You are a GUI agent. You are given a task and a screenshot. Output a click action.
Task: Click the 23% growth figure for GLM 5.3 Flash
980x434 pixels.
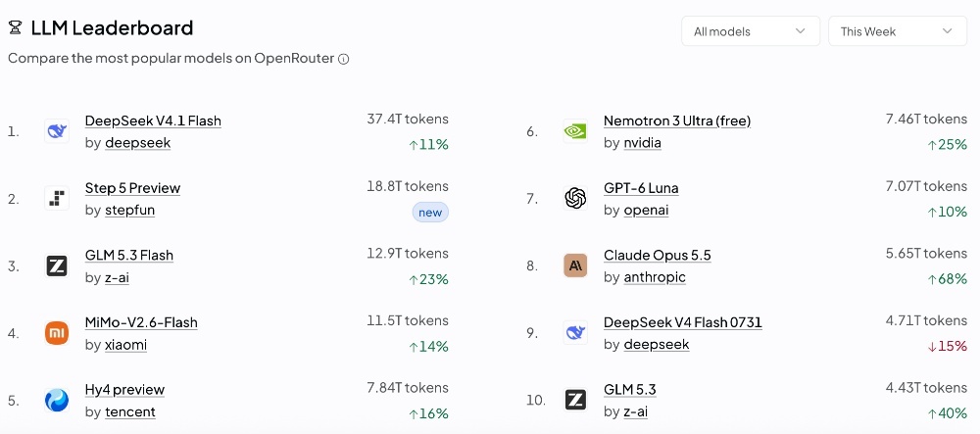click(429, 279)
